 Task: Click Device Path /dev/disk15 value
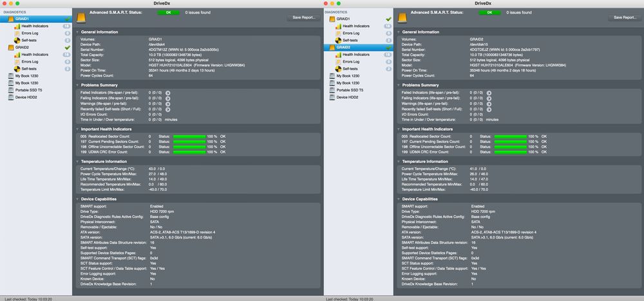click(479, 44)
